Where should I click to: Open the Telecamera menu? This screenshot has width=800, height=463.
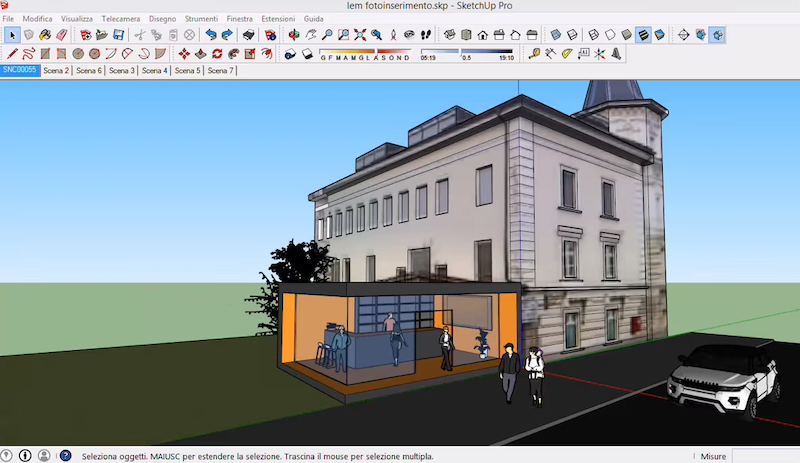(x=121, y=19)
